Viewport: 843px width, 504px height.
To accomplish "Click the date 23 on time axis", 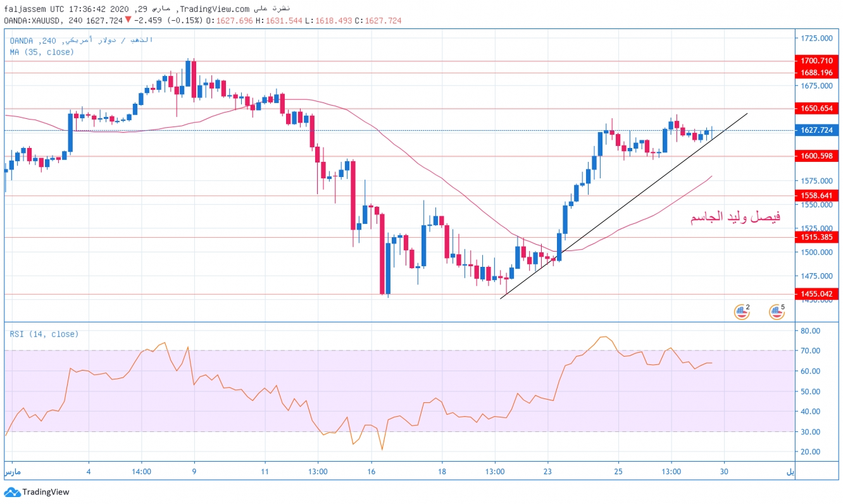I will pyautogui.click(x=547, y=471).
